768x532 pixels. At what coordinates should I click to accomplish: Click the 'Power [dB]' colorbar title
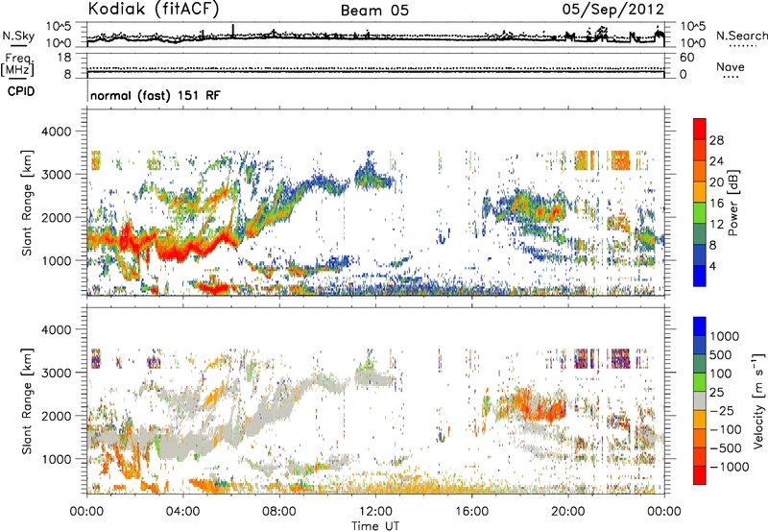733,203
